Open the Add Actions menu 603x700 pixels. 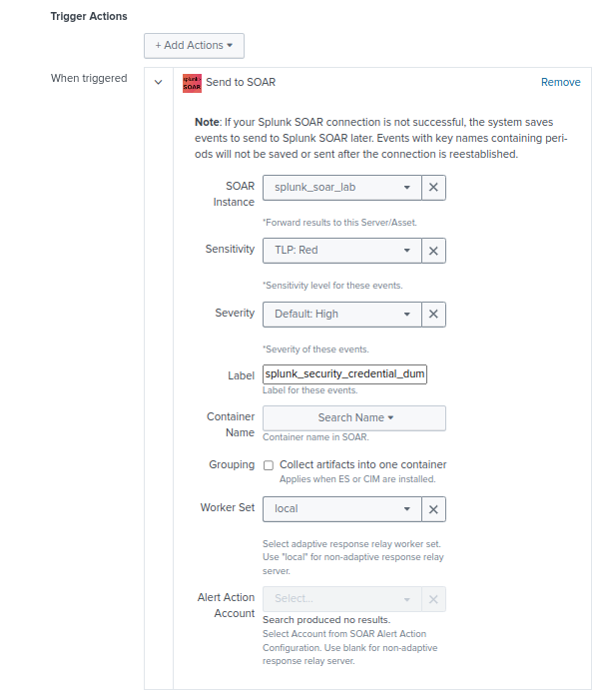click(194, 46)
